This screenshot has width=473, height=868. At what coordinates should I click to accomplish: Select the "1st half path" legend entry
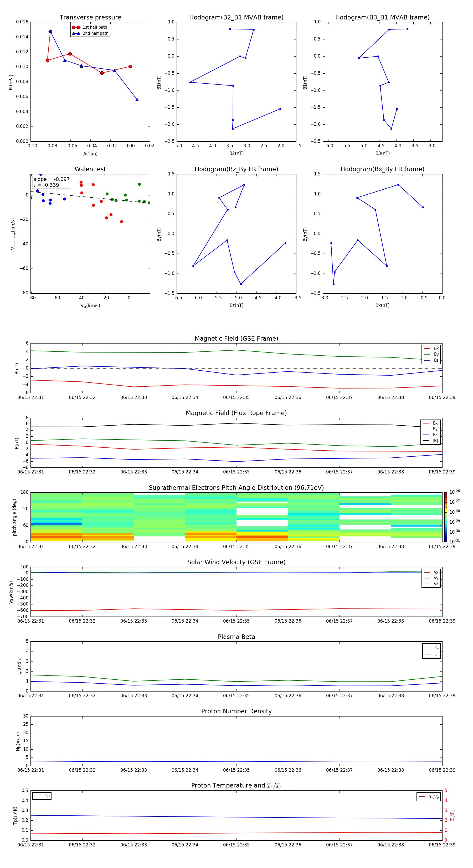[x=90, y=27]
